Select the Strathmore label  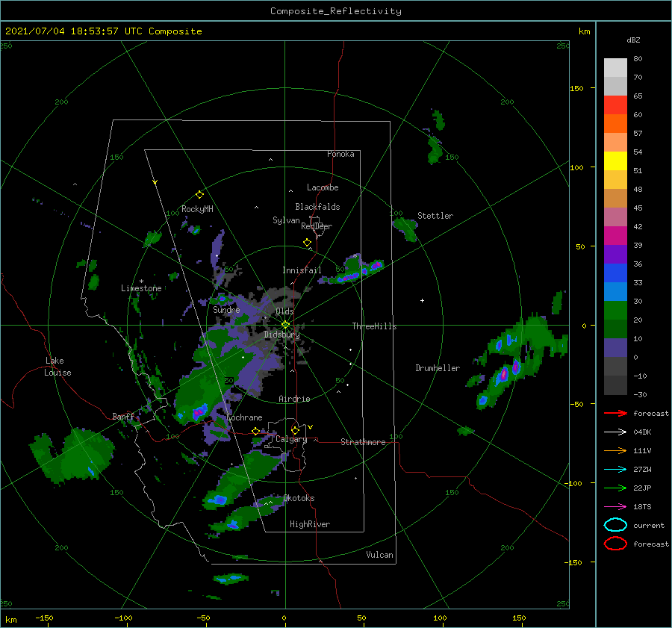click(363, 442)
